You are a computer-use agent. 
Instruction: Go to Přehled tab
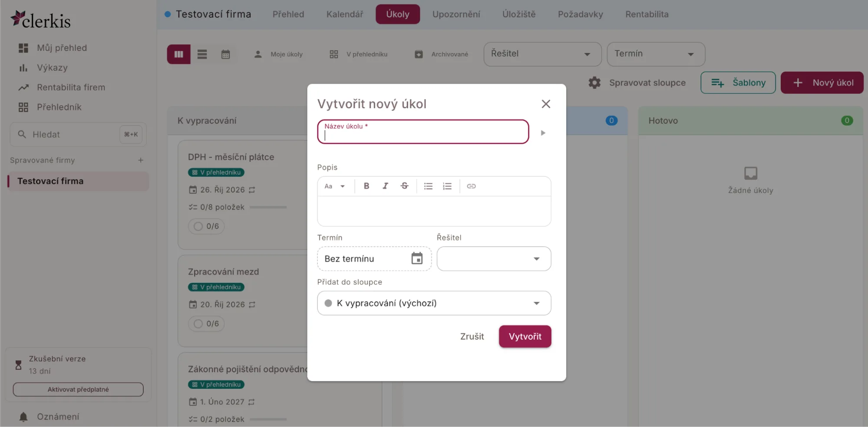click(288, 14)
